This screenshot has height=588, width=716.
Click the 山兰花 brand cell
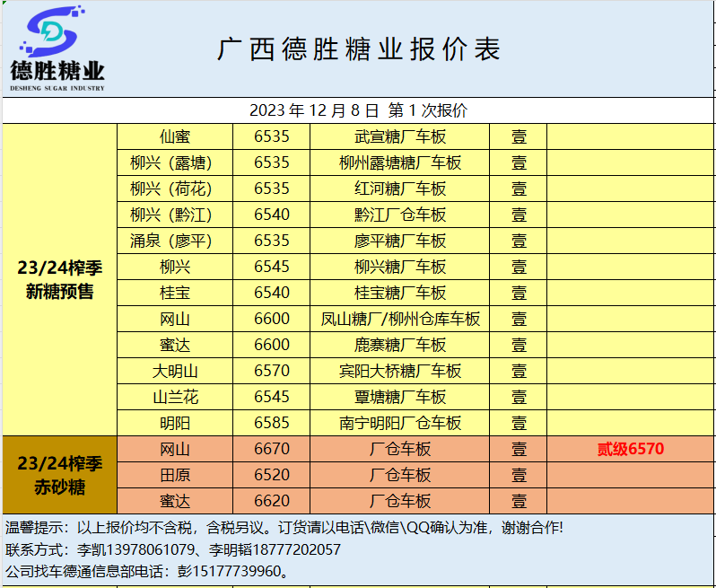(175, 397)
